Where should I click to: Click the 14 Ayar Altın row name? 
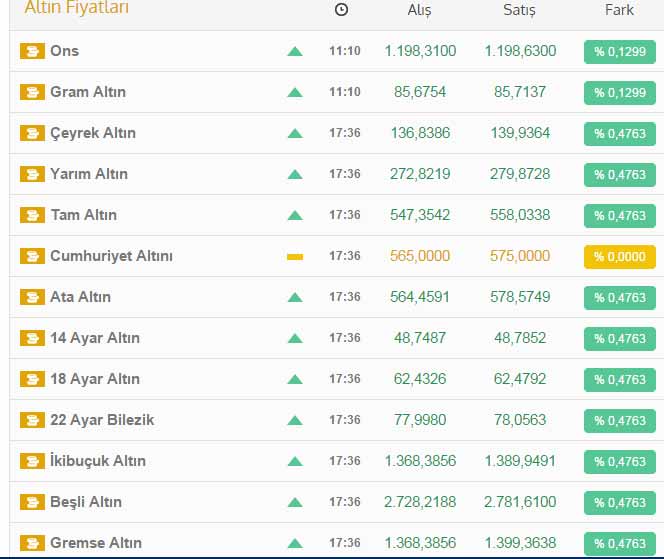pos(95,338)
